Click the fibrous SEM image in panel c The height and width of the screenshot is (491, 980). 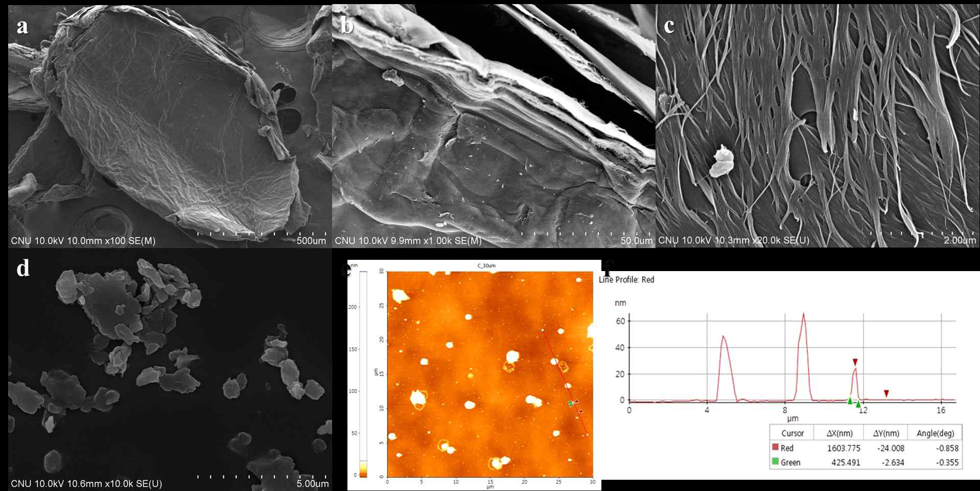(818, 126)
